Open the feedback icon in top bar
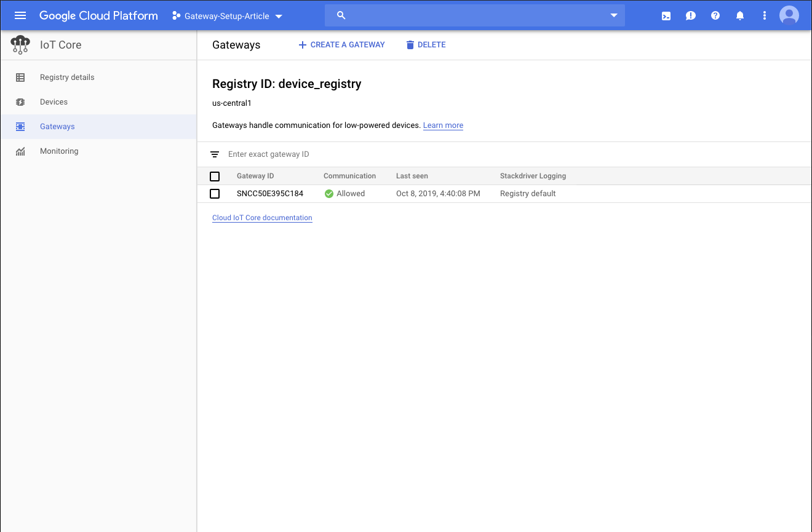Screen dimensions: 812x532 pyautogui.click(x=690, y=15)
